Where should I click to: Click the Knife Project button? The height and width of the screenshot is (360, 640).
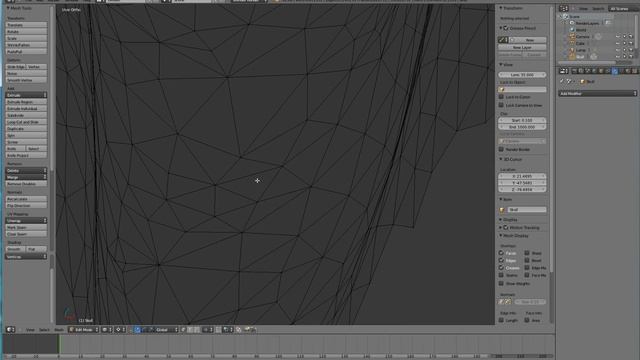pos(26,155)
